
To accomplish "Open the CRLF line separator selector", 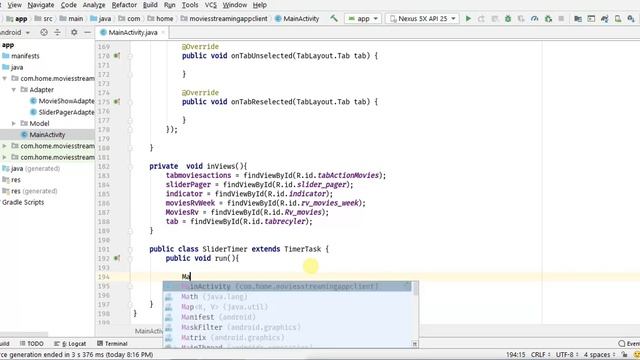I will pos(540,355).
